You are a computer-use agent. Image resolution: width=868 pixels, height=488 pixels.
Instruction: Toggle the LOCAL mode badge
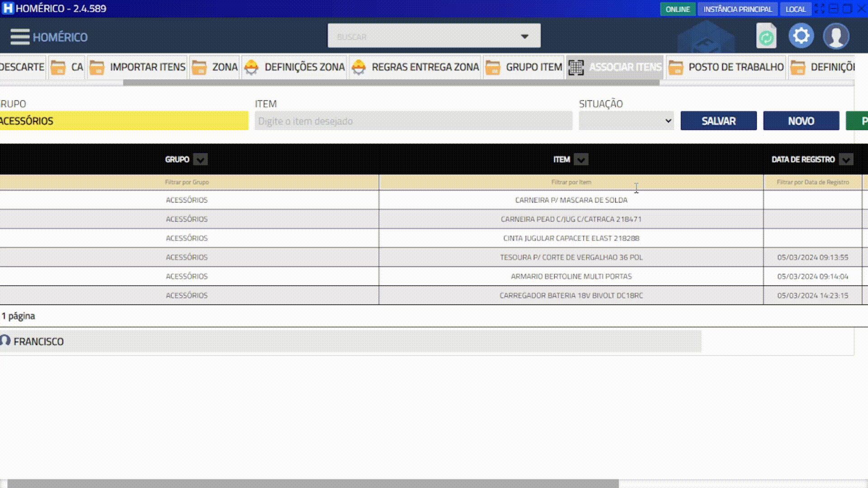(x=795, y=9)
